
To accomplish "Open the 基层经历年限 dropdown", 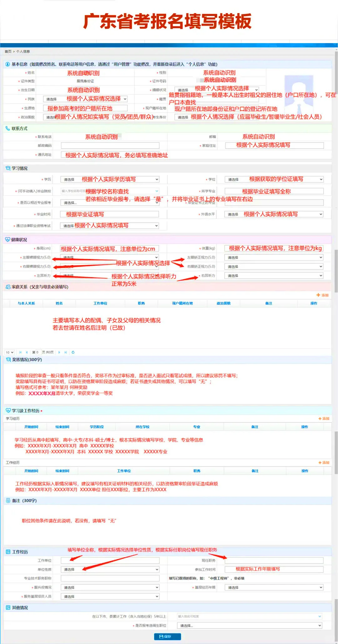I will pyautogui.click(x=274, y=588).
